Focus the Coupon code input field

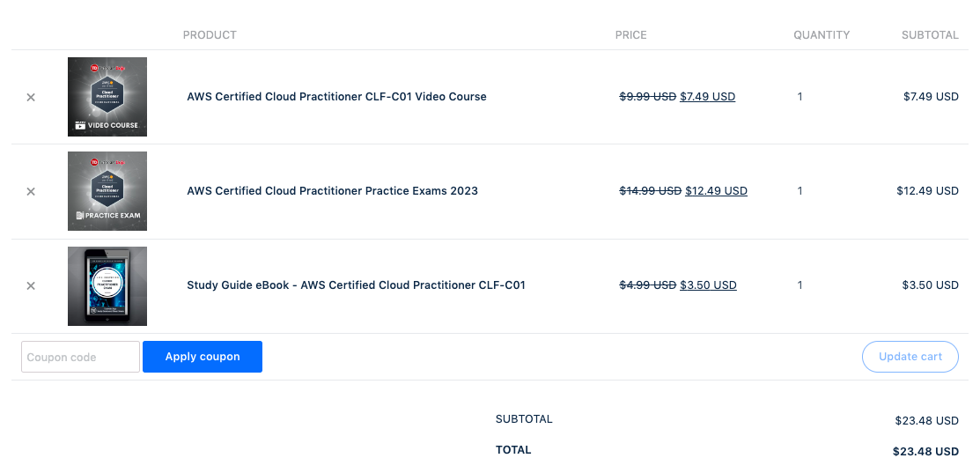tap(80, 357)
